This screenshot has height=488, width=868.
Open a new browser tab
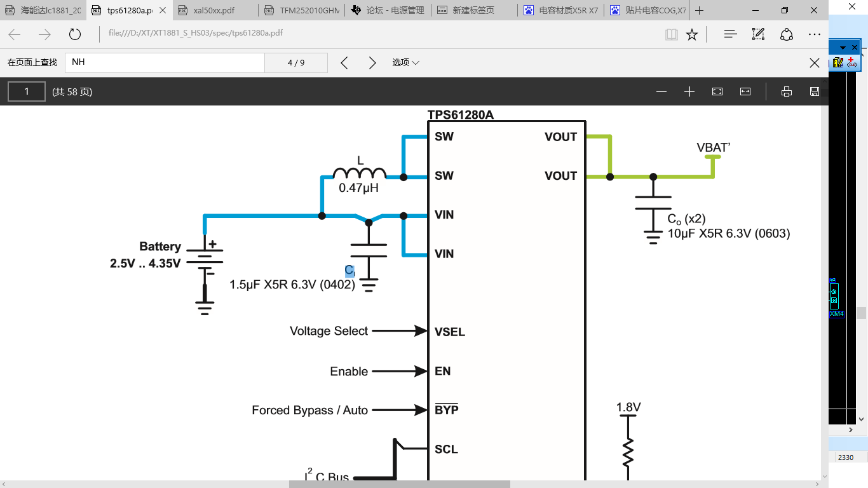pos(700,10)
